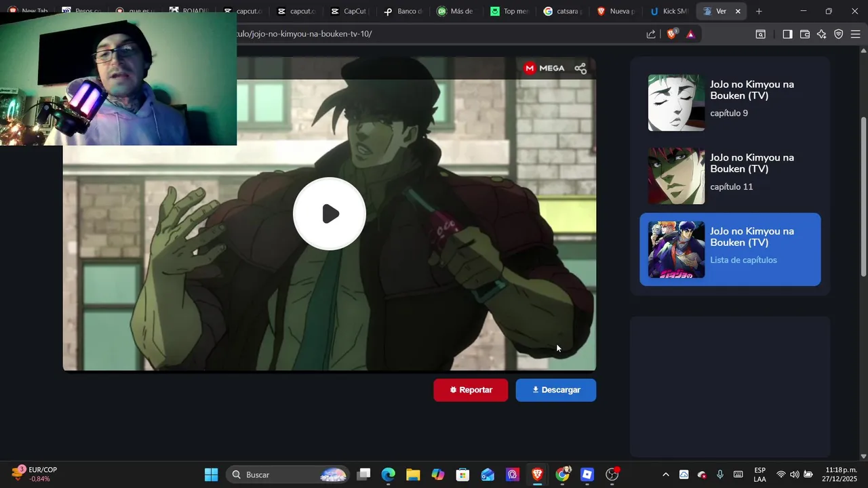Image resolution: width=868 pixels, height=488 pixels.
Task: Open a new browser tab
Action: (x=759, y=12)
